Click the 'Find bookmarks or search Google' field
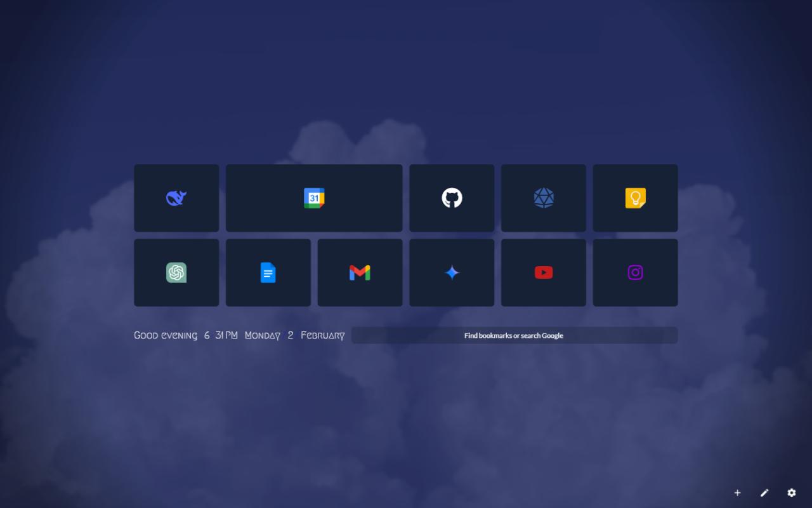812x508 pixels. point(514,335)
